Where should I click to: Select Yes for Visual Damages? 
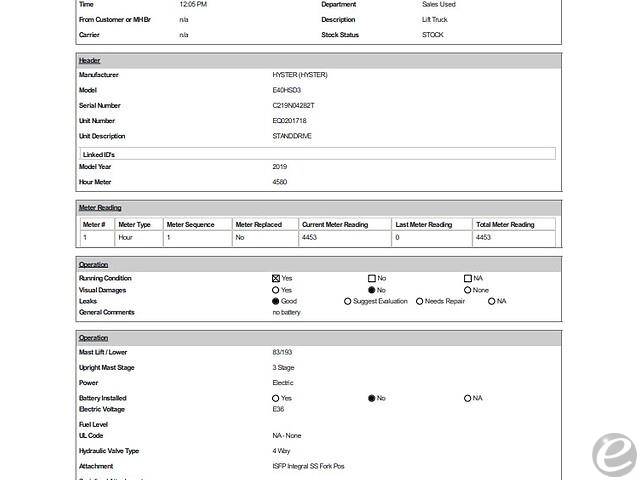(276, 290)
